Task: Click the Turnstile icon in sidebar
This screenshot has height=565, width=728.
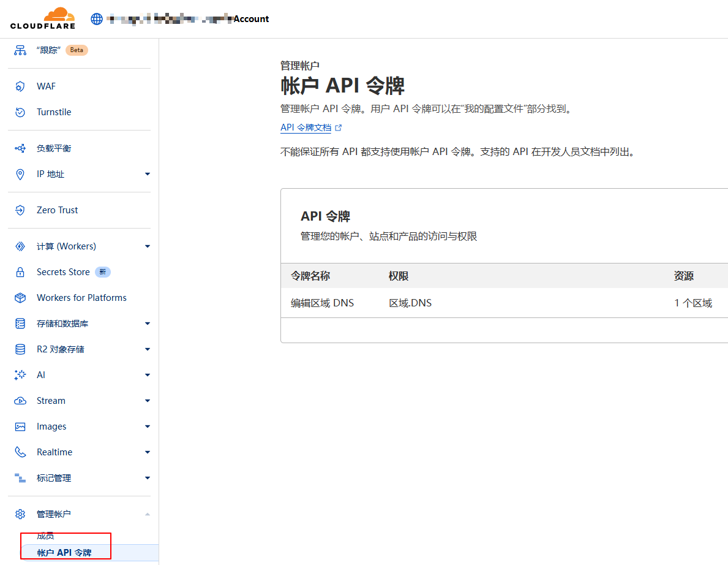Action: coord(20,112)
